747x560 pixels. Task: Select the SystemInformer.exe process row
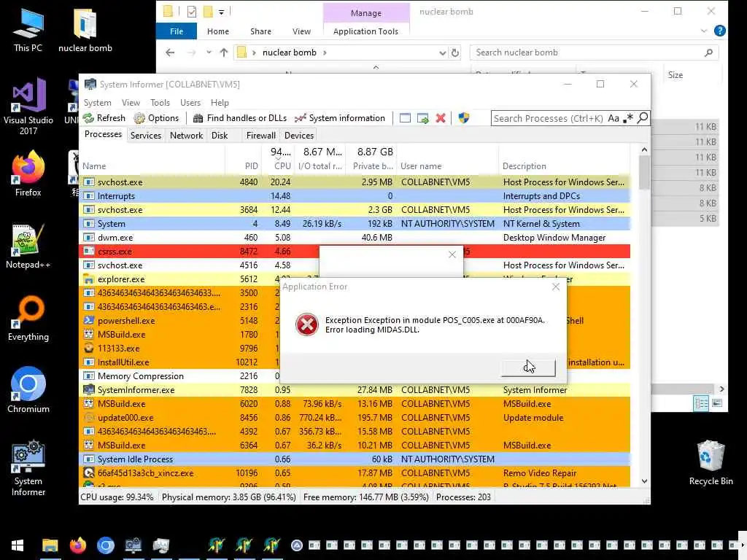(x=355, y=390)
